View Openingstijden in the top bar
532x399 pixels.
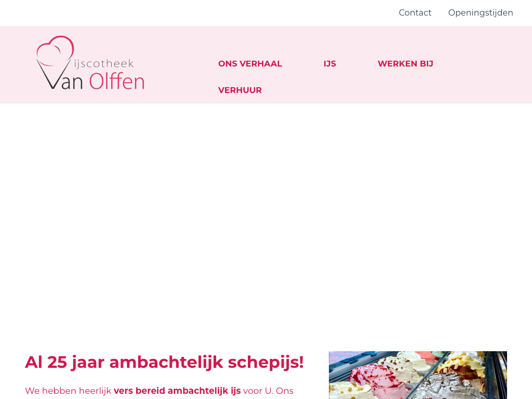tap(480, 12)
